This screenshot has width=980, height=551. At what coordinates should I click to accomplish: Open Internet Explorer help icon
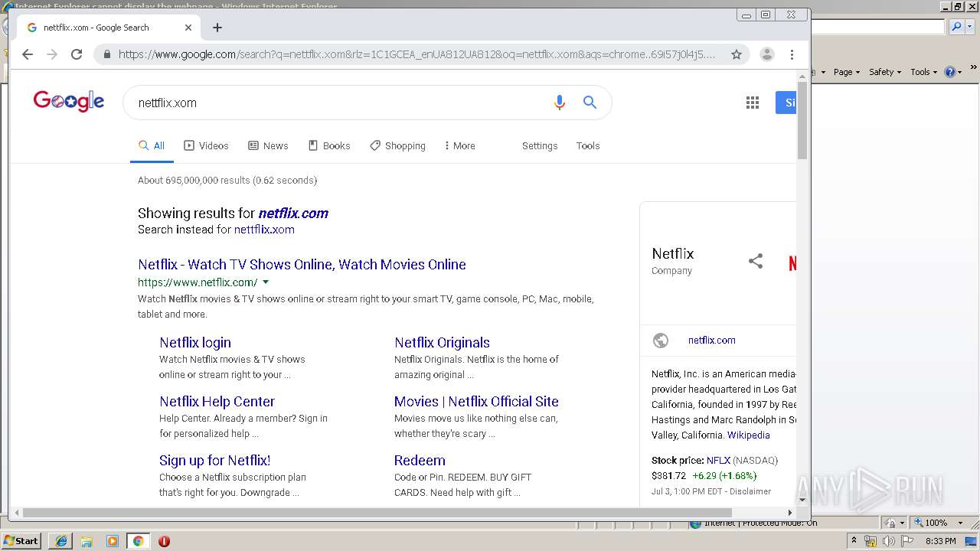(949, 72)
